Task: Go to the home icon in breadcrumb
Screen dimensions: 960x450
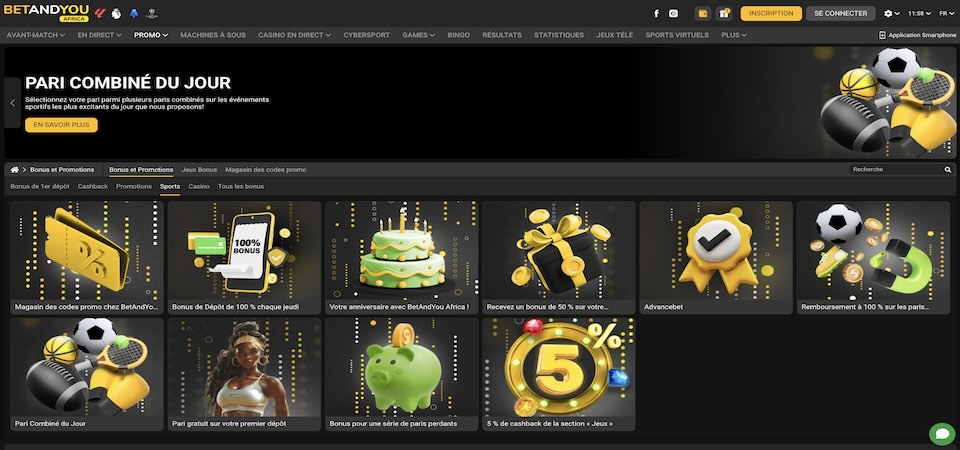Action: pyautogui.click(x=15, y=170)
